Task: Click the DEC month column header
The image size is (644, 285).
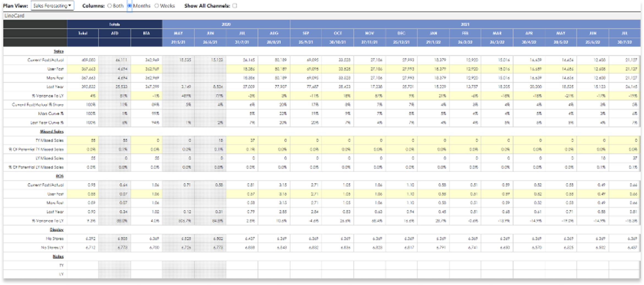Action: pyautogui.click(x=402, y=33)
